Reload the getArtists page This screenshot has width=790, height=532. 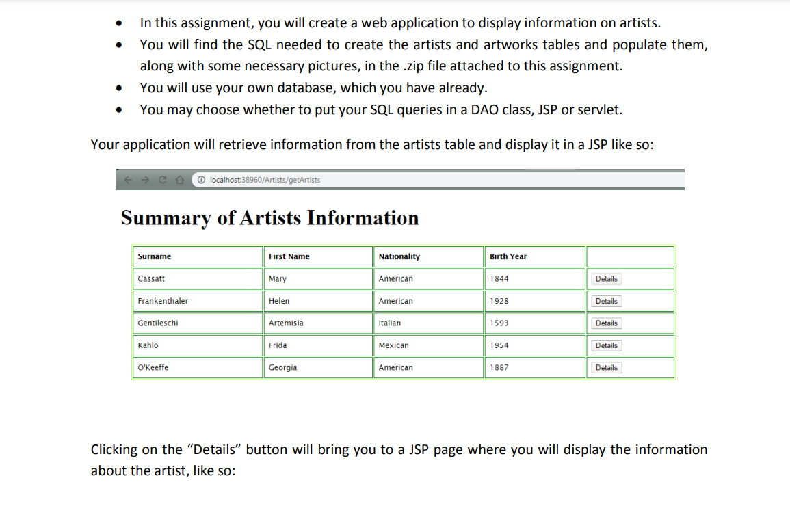(x=161, y=179)
